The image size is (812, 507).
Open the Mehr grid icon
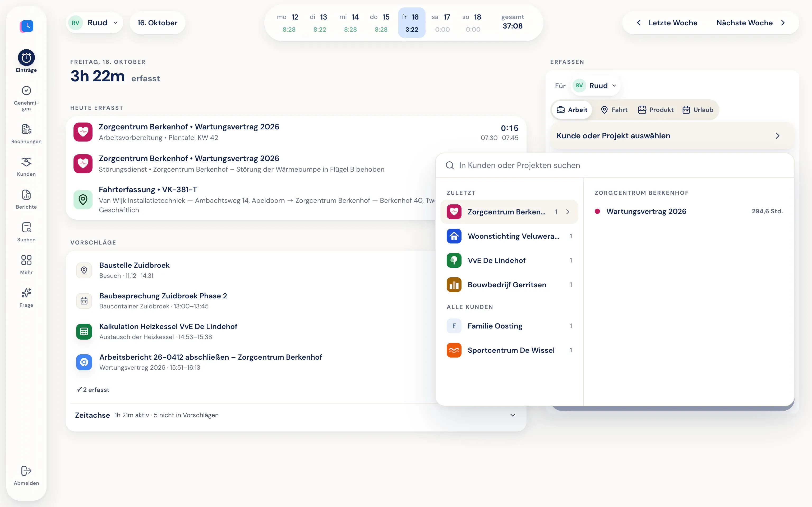pyautogui.click(x=26, y=260)
